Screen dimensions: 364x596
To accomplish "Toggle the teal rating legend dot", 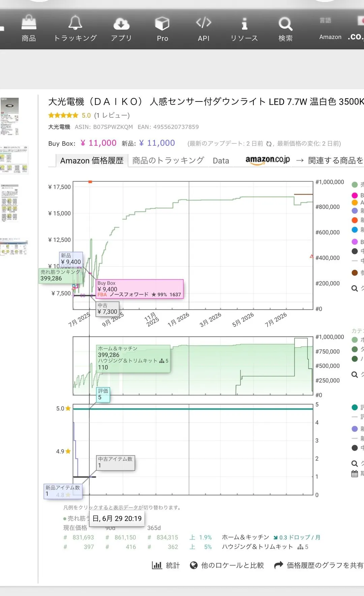I will click(355, 407).
